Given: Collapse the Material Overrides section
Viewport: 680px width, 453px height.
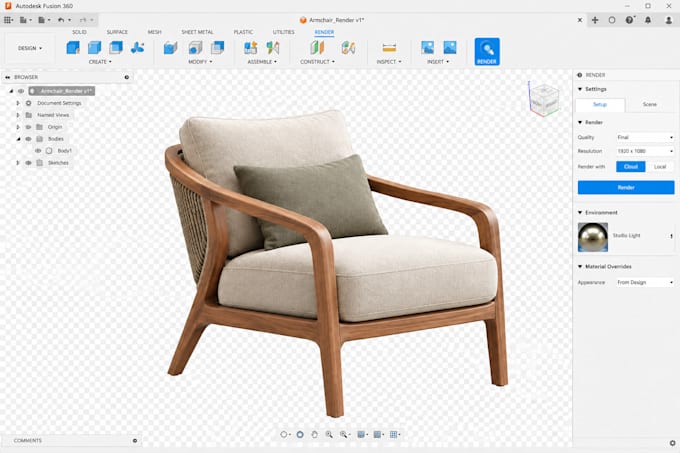Looking at the screenshot, I should pyautogui.click(x=580, y=267).
